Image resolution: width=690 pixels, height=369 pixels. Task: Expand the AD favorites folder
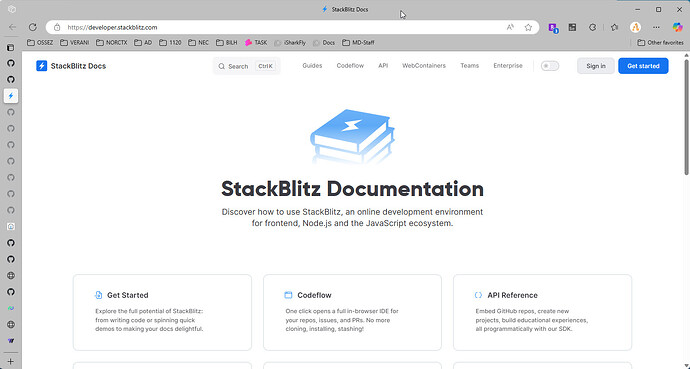[143, 43]
